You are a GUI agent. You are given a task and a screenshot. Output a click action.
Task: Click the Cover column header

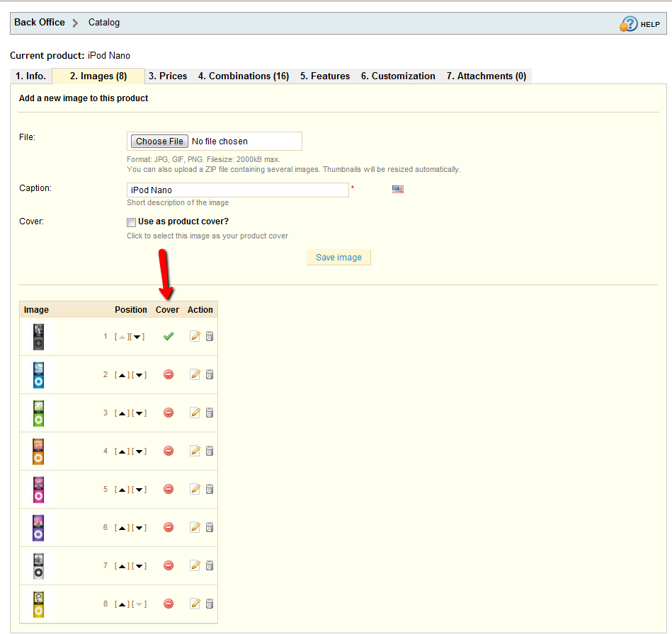(167, 310)
